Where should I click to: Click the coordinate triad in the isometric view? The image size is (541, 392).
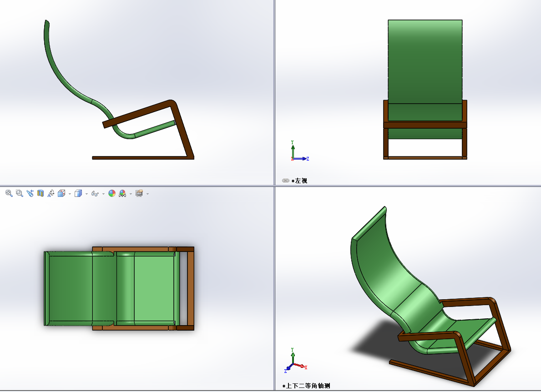296,360
